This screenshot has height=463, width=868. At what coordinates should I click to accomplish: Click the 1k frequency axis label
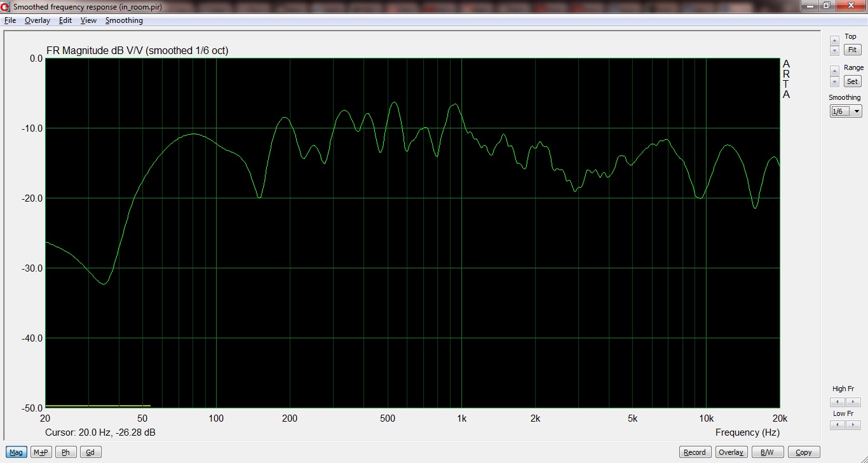(x=461, y=418)
